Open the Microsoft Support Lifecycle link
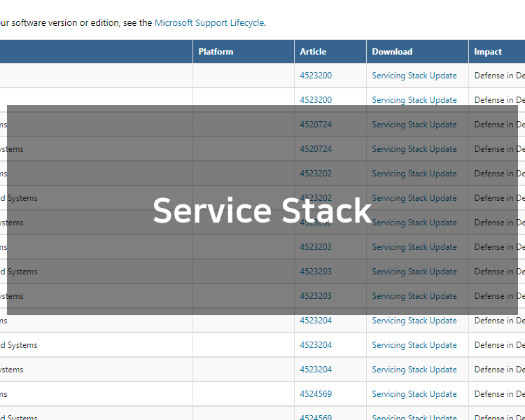The height and width of the screenshot is (420, 525). (x=209, y=23)
